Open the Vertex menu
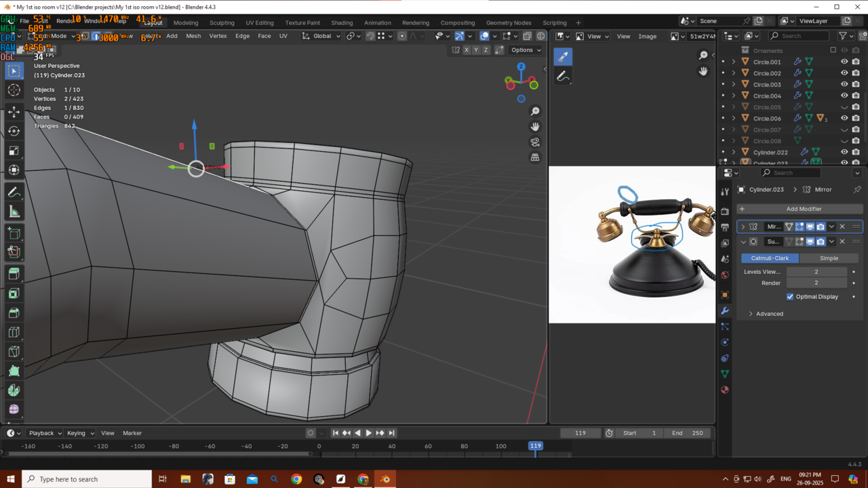The width and height of the screenshot is (868, 488). click(x=218, y=36)
